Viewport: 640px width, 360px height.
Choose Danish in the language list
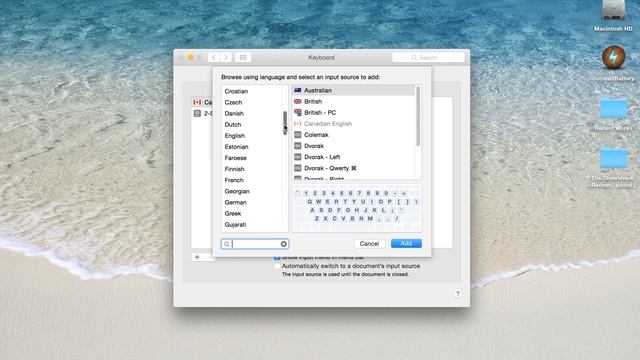click(x=234, y=113)
